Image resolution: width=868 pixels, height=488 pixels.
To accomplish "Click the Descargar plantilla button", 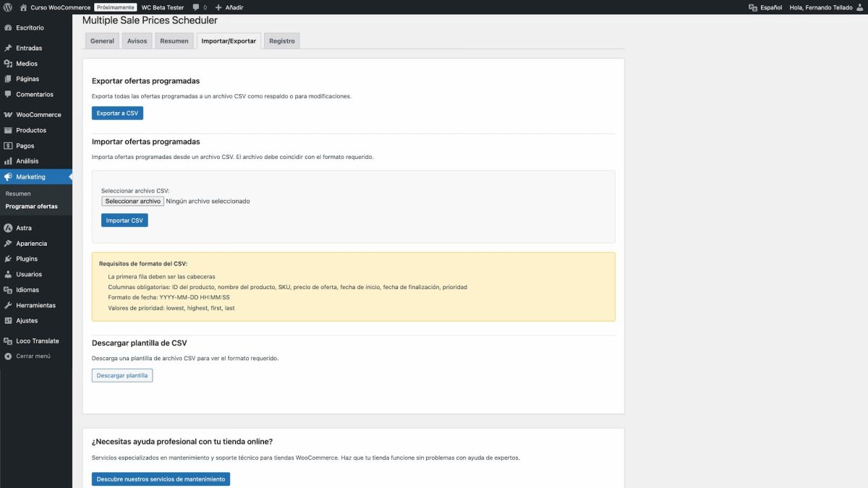I will [x=122, y=375].
